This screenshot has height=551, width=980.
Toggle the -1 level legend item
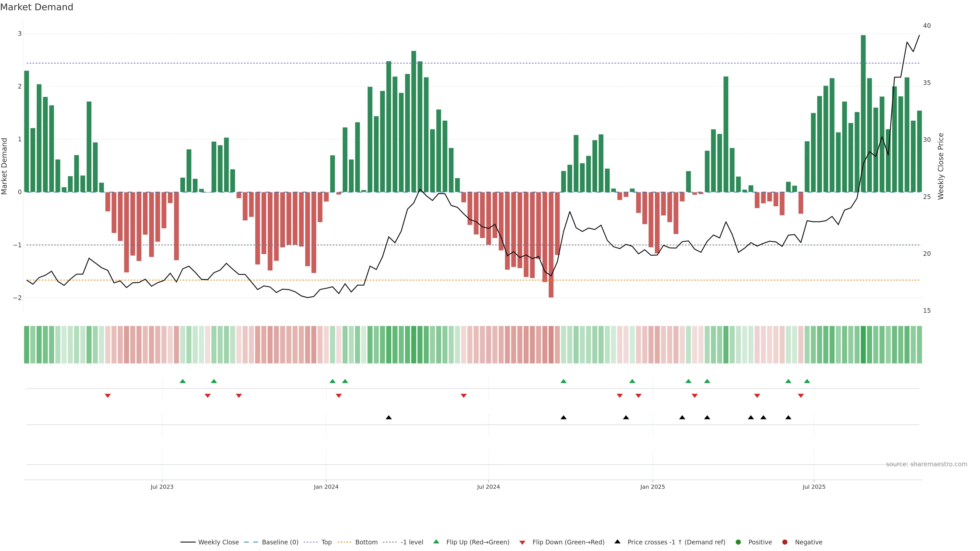(x=412, y=542)
